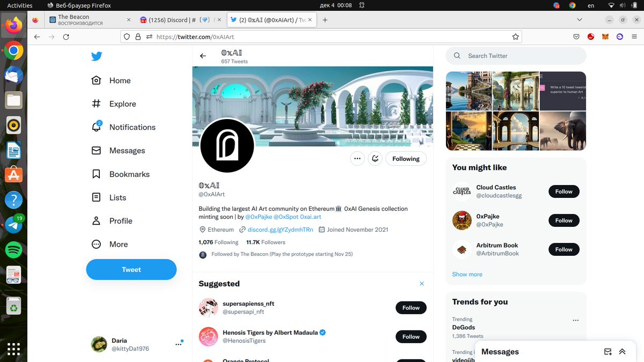This screenshot has height=362, width=644.
Task: Open Rhythmbox from Ubuntu dock
Action: tap(13, 125)
